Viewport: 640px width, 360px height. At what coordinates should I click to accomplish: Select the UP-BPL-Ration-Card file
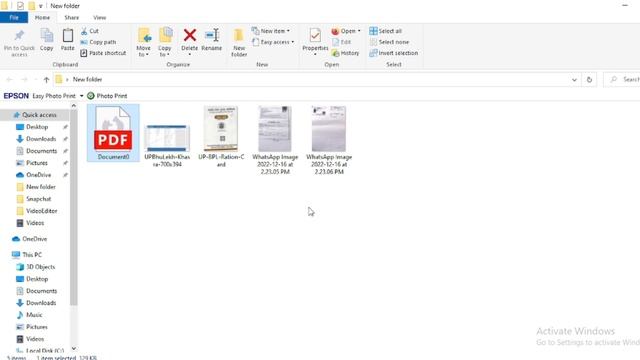[x=221, y=137]
